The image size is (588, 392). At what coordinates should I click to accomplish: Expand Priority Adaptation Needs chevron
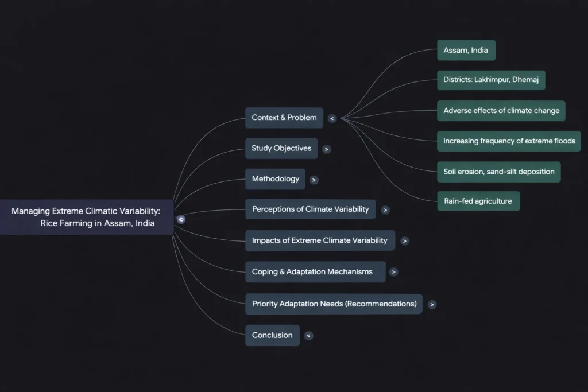point(432,305)
